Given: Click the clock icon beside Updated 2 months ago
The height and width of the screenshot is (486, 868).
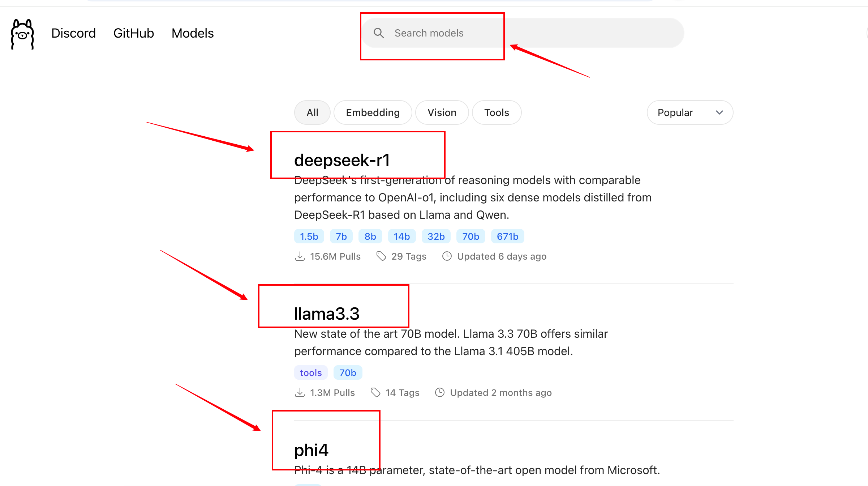Looking at the screenshot, I should (x=439, y=393).
